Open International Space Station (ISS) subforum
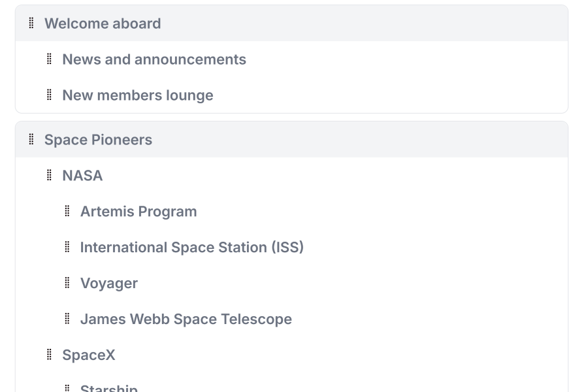This screenshot has width=588, height=392. click(x=192, y=248)
